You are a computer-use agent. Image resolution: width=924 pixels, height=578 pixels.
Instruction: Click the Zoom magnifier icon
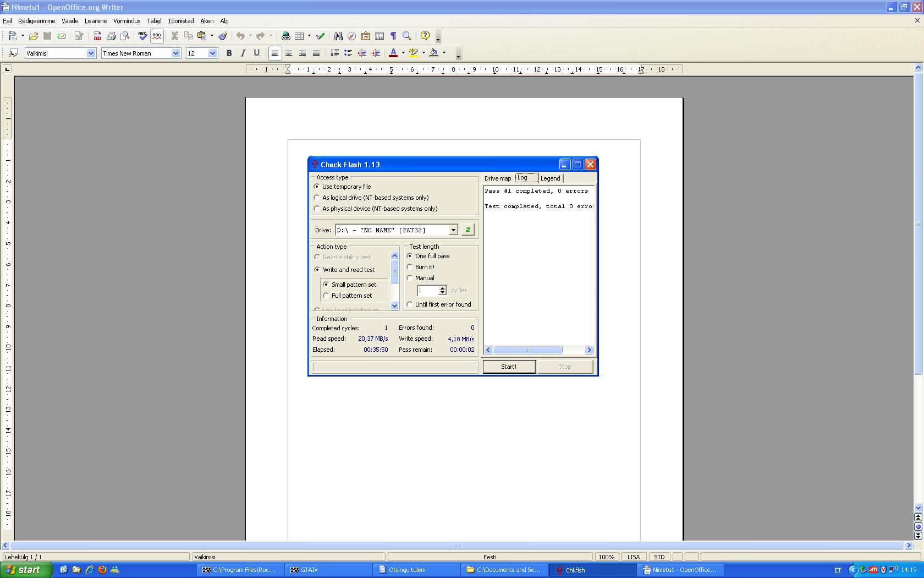click(x=407, y=36)
